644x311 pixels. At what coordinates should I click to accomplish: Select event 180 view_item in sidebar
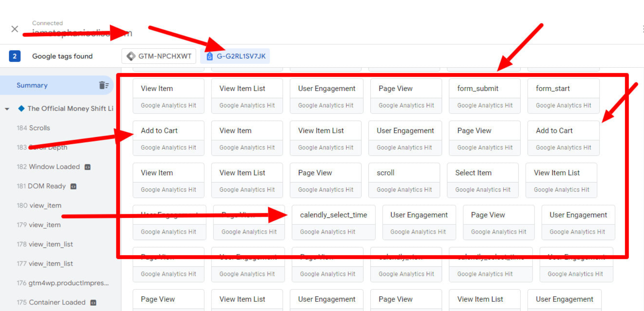click(39, 206)
